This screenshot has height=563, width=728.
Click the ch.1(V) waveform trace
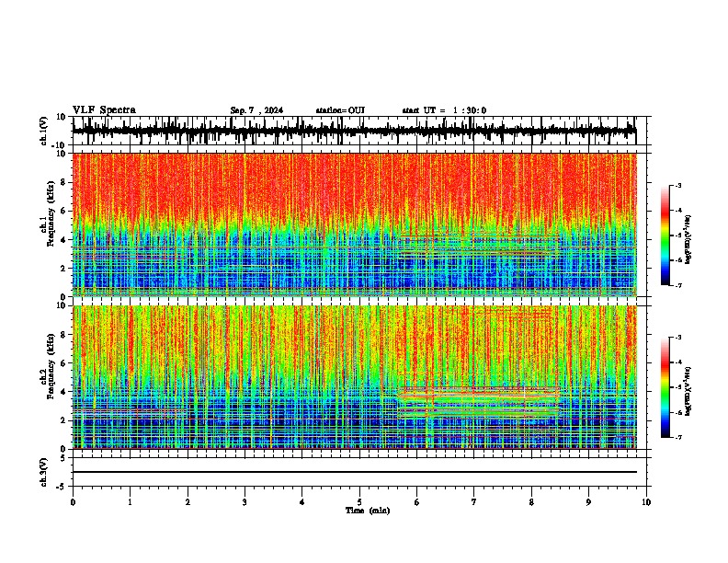[354, 131]
